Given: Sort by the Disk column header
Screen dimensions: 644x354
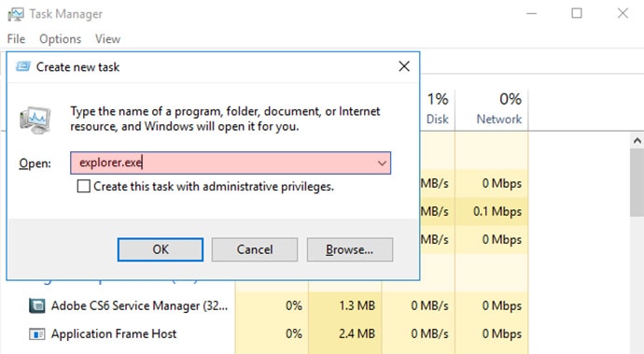Looking at the screenshot, I should [x=438, y=109].
